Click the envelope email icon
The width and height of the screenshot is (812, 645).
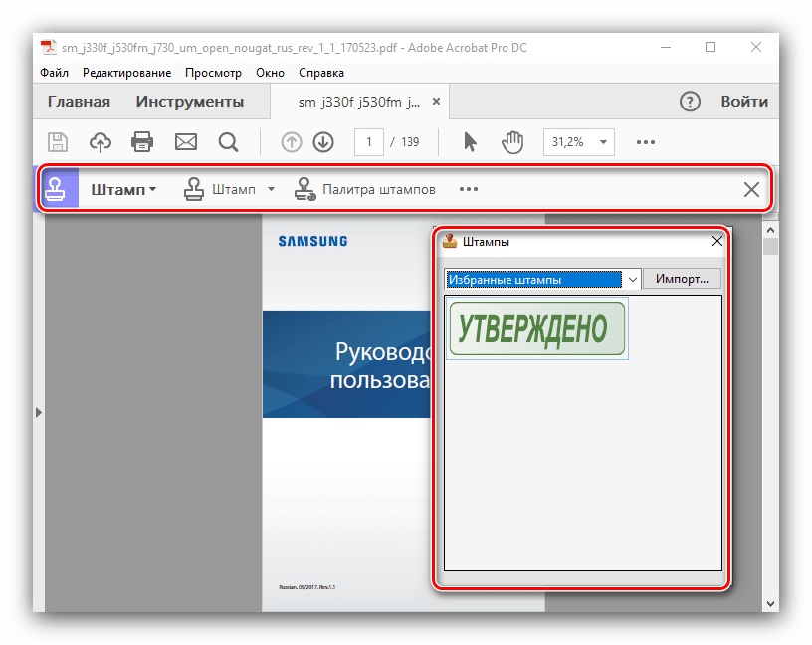[186, 142]
